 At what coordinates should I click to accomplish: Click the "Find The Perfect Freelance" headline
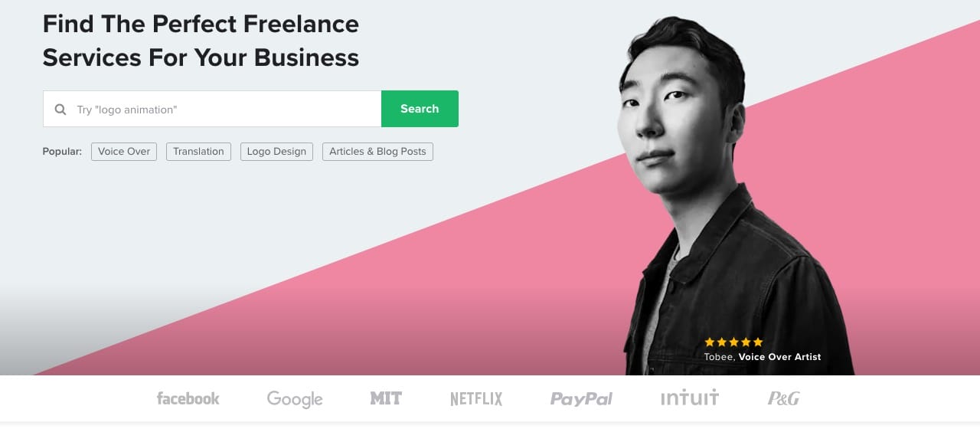point(201,24)
